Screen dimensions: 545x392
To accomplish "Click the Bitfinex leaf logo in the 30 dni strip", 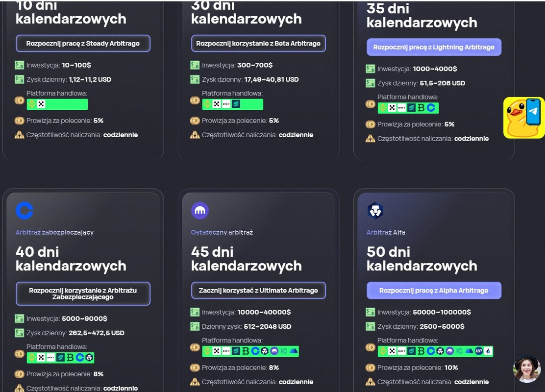I will pos(236,104).
